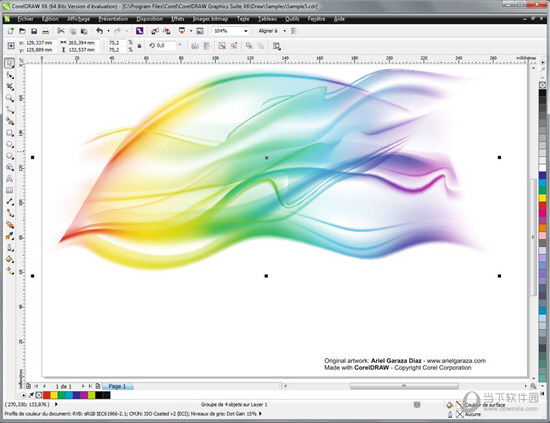The height and width of the screenshot is (423, 550).
Task: Select the Smart Fill tool
Action: pos(9,121)
